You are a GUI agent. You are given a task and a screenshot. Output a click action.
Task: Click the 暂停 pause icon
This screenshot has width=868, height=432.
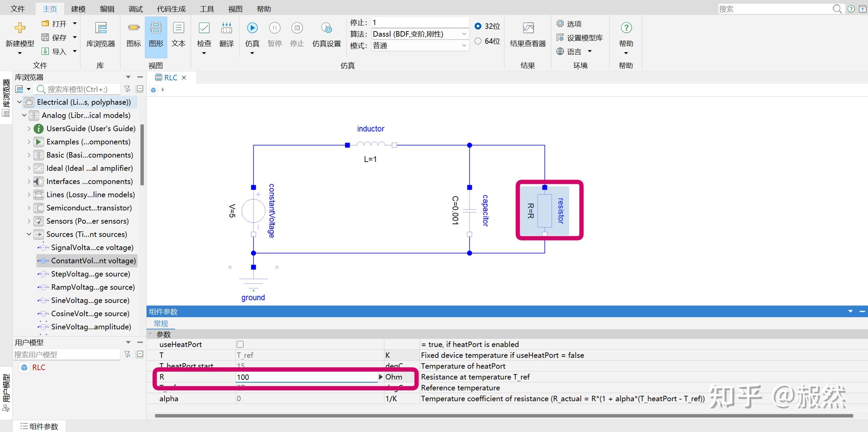click(x=275, y=28)
